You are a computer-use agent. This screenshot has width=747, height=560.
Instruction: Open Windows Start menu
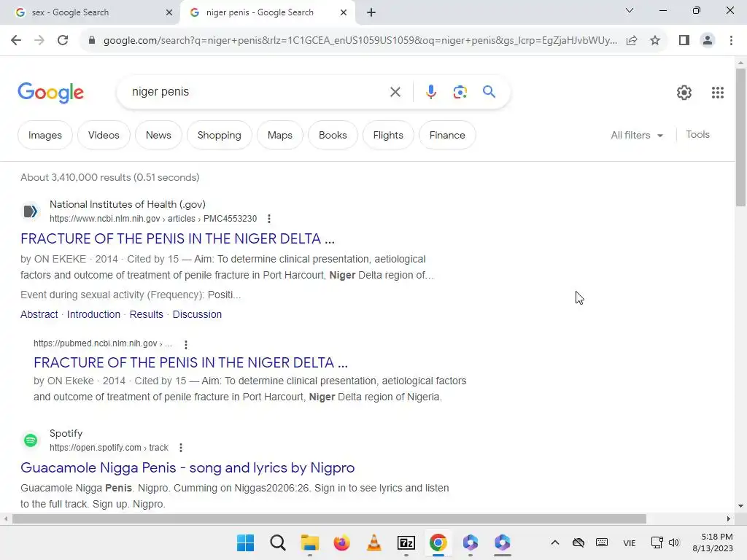pos(245,542)
